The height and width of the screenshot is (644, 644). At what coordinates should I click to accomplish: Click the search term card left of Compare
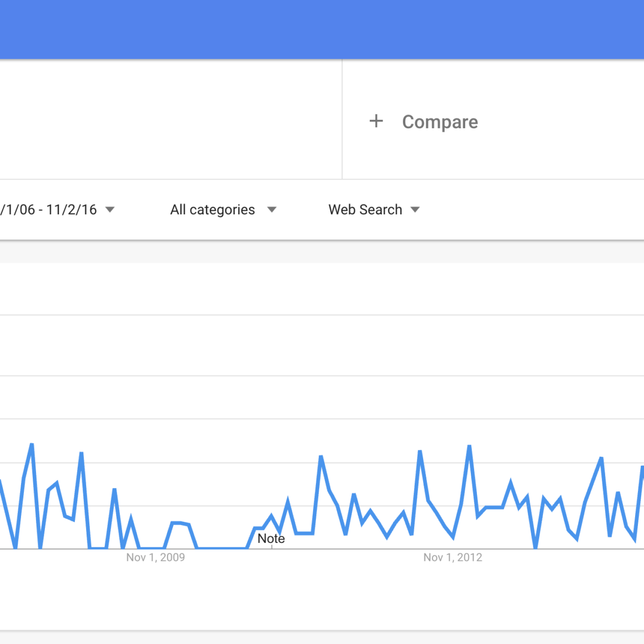[x=167, y=119]
